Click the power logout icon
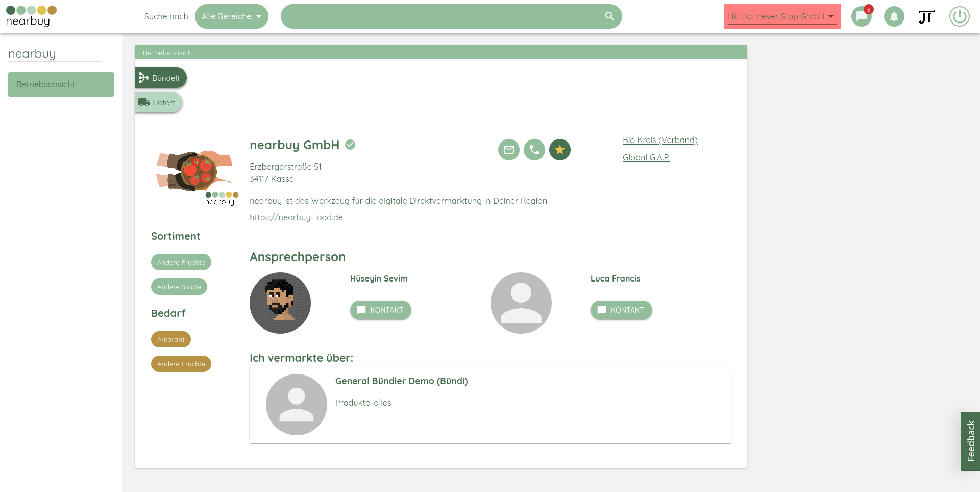The width and height of the screenshot is (980, 492). tap(960, 16)
